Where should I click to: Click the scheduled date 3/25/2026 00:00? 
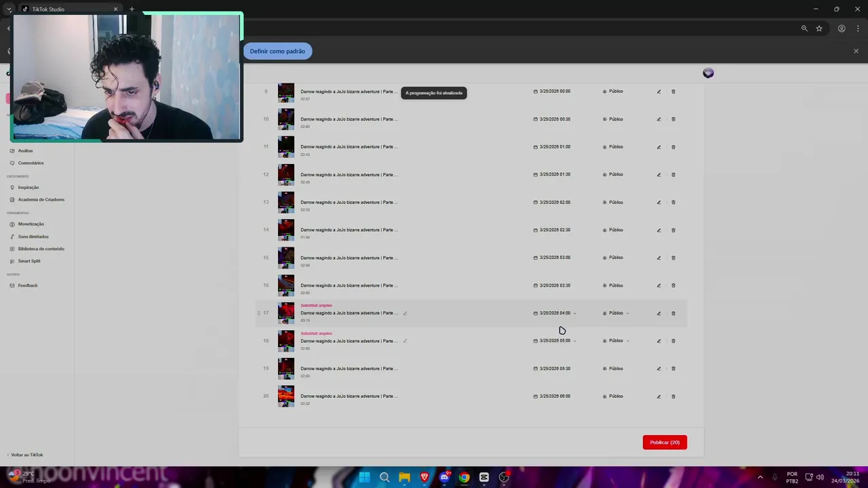(555, 91)
